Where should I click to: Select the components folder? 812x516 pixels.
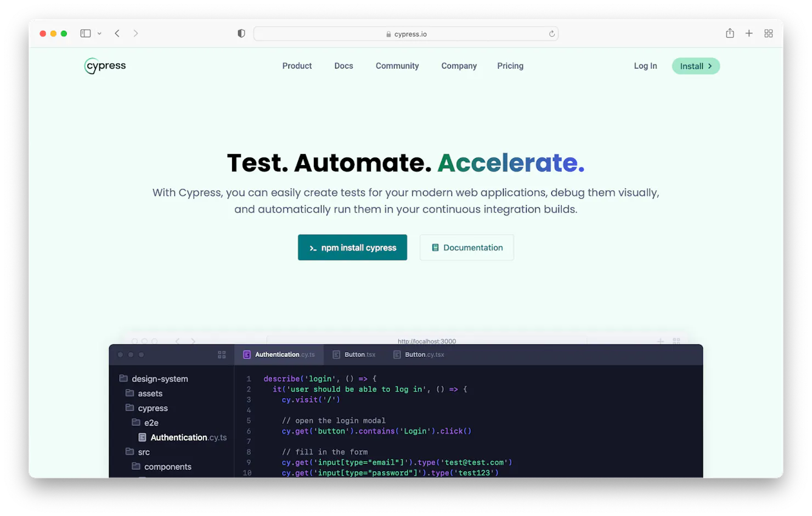161,467
